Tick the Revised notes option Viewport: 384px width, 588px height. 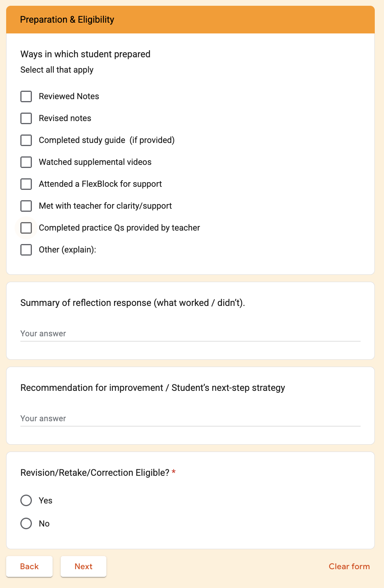(x=26, y=118)
